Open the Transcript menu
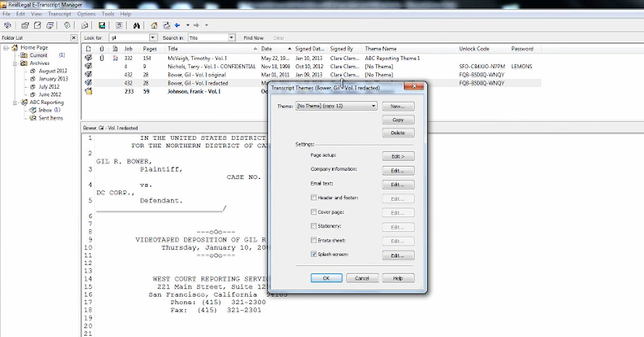 coord(59,14)
